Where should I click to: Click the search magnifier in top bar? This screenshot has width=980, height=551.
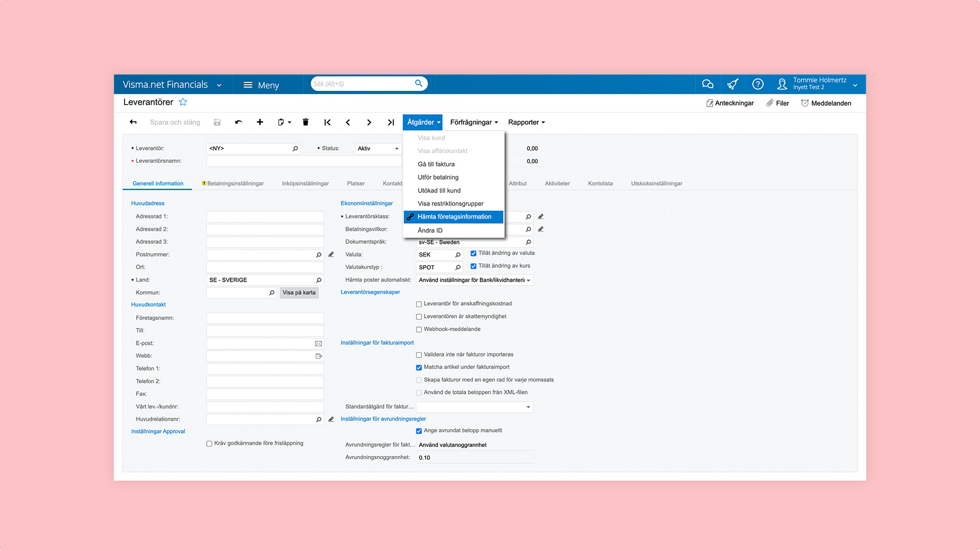419,83
